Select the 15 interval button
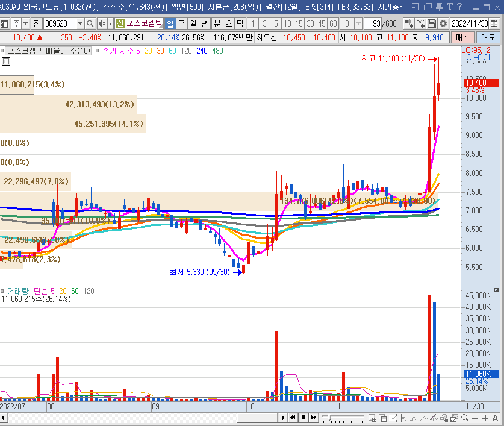 299,23
